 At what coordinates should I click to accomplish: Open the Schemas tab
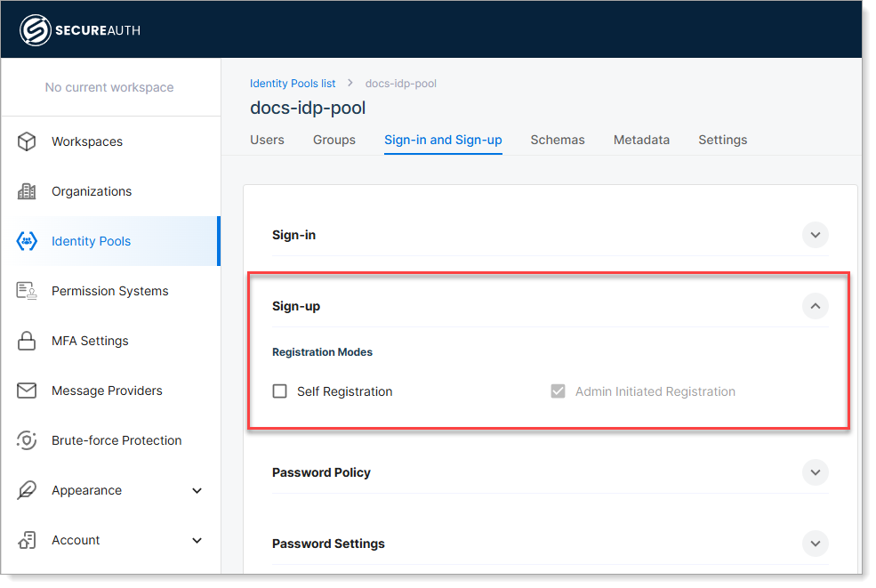[558, 140]
